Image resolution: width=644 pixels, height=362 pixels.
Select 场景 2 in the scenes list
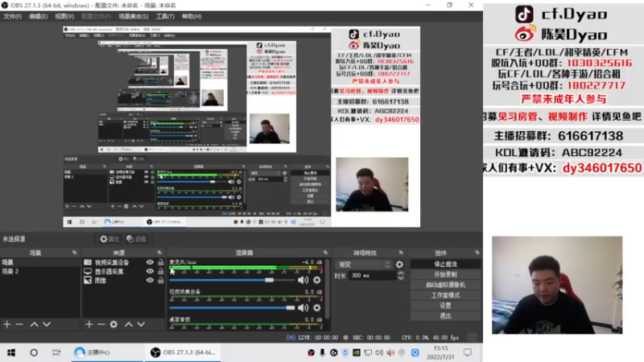tap(40, 271)
